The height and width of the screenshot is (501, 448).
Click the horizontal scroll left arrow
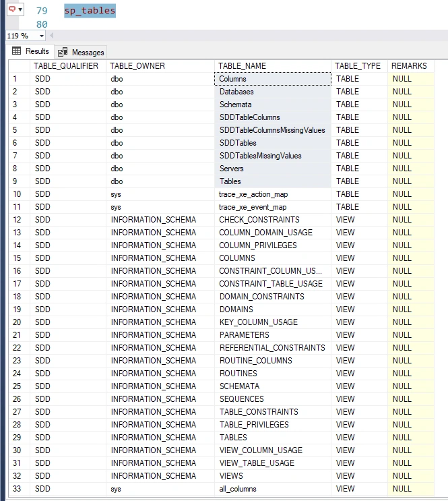pyautogui.click(x=51, y=36)
